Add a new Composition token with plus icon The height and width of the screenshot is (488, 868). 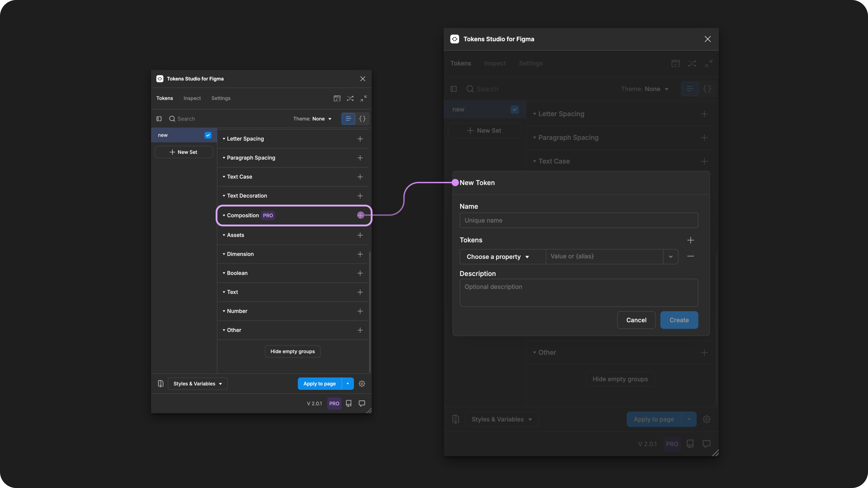[361, 215]
